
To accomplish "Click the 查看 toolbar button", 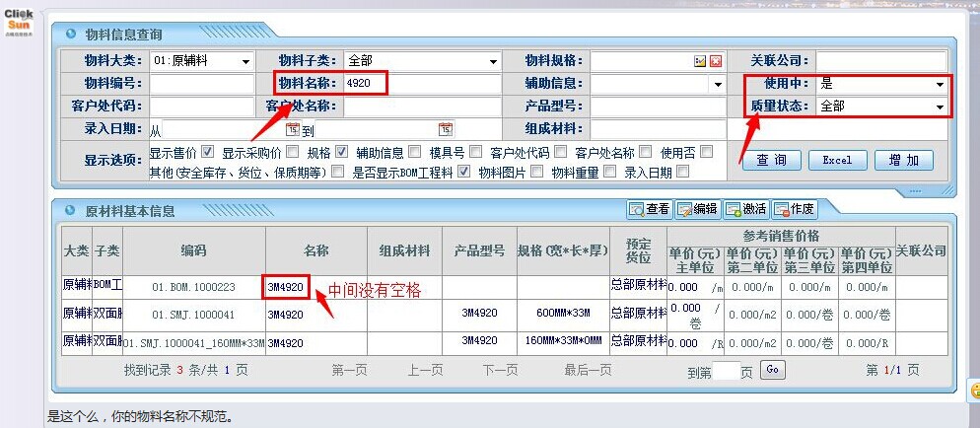I will pyautogui.click(x=650, y=209).
